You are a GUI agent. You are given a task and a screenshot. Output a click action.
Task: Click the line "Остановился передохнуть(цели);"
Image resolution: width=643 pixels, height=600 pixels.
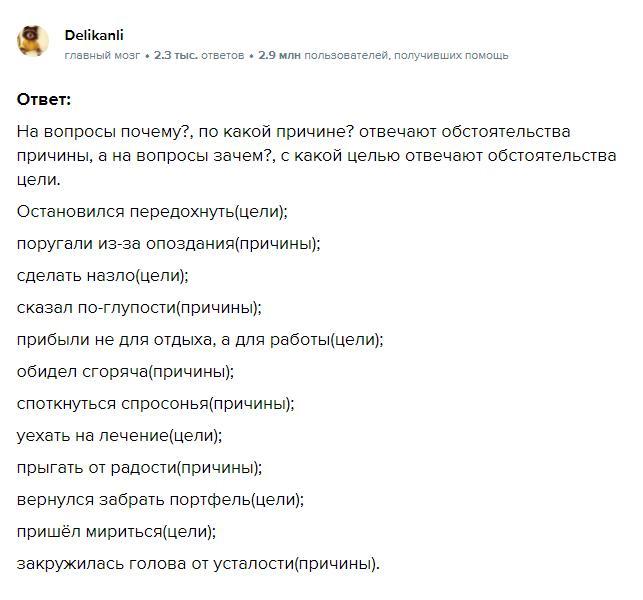(152, 212)
